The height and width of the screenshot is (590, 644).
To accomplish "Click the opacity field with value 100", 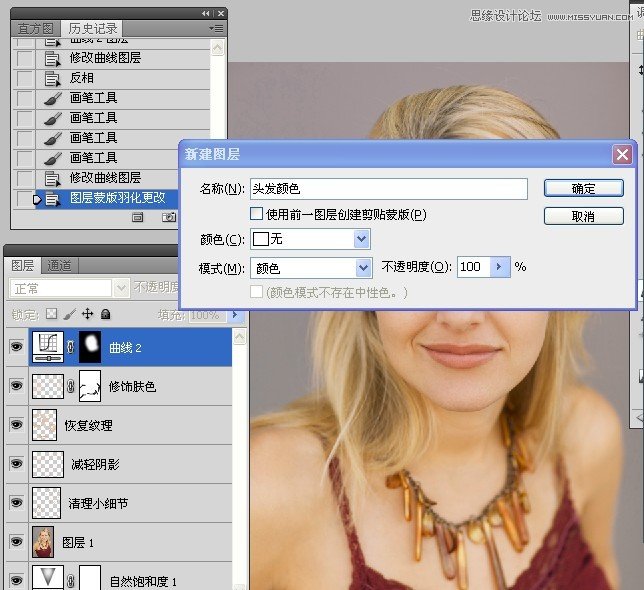I will click(474, 267).
